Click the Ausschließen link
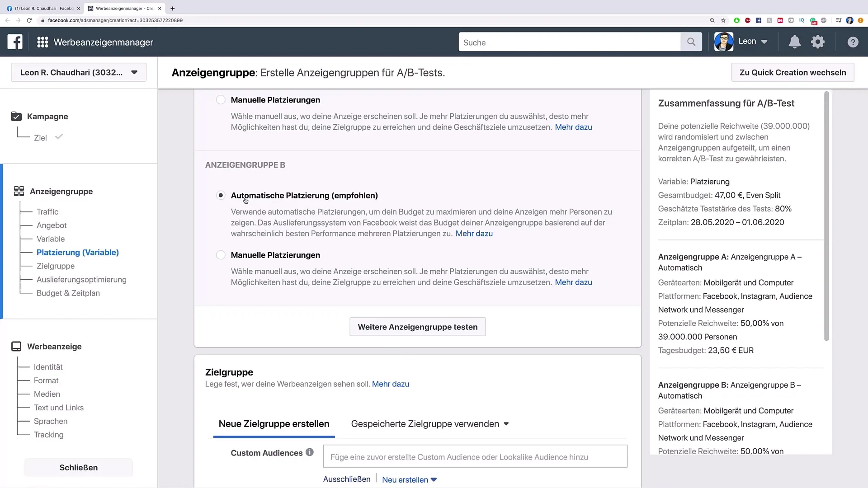The height and width of the screenshot is (488, 868). (347, 479)
